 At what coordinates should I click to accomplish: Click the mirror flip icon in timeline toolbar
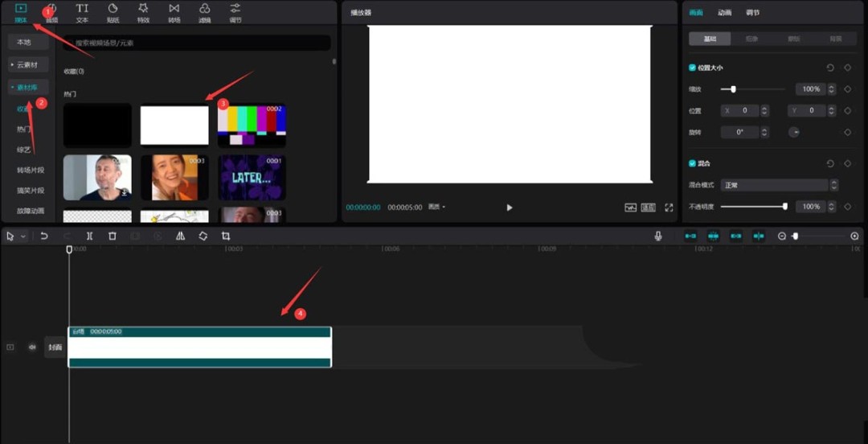180,236
